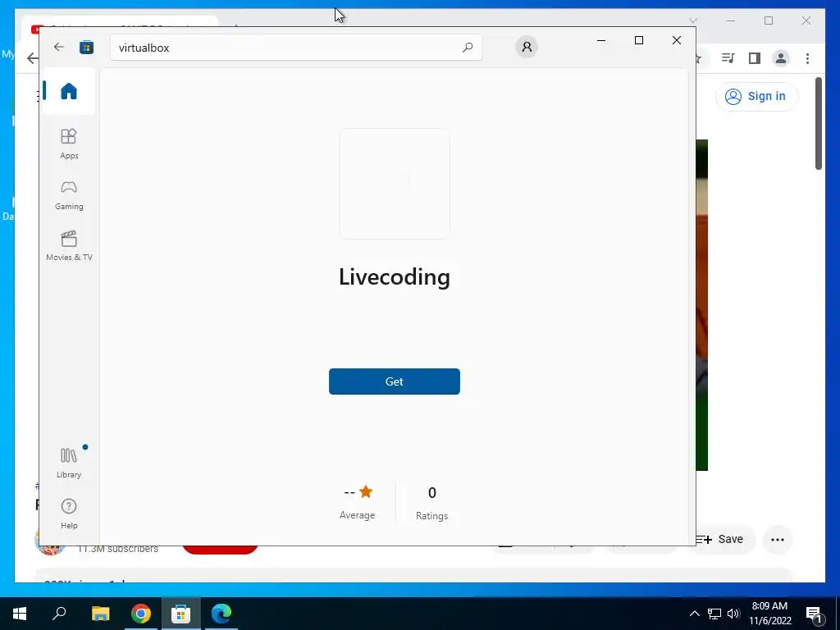
Task: Open Chrome media controls icon
Action: coord(728,58)
